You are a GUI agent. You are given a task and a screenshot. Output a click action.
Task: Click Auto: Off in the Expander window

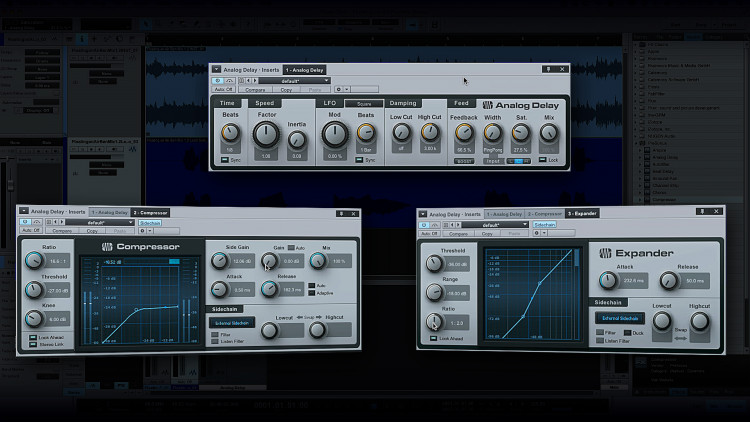pos(429,233)
